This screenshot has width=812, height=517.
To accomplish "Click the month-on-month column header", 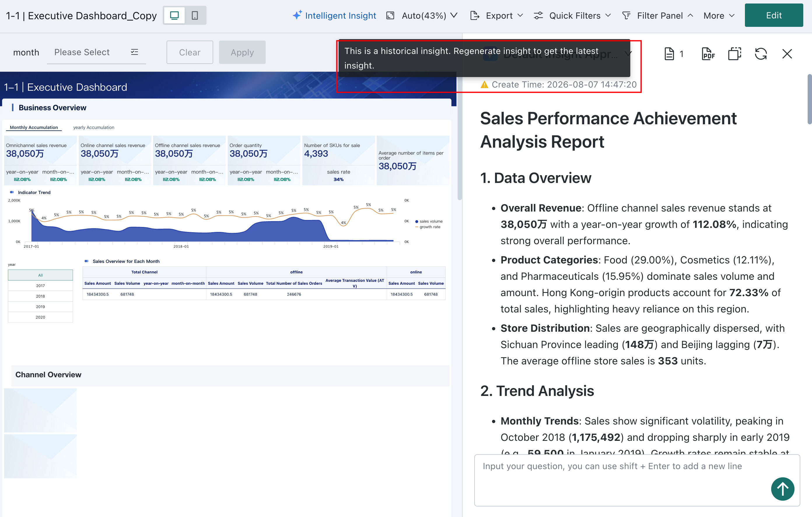I will click(188, 283).
